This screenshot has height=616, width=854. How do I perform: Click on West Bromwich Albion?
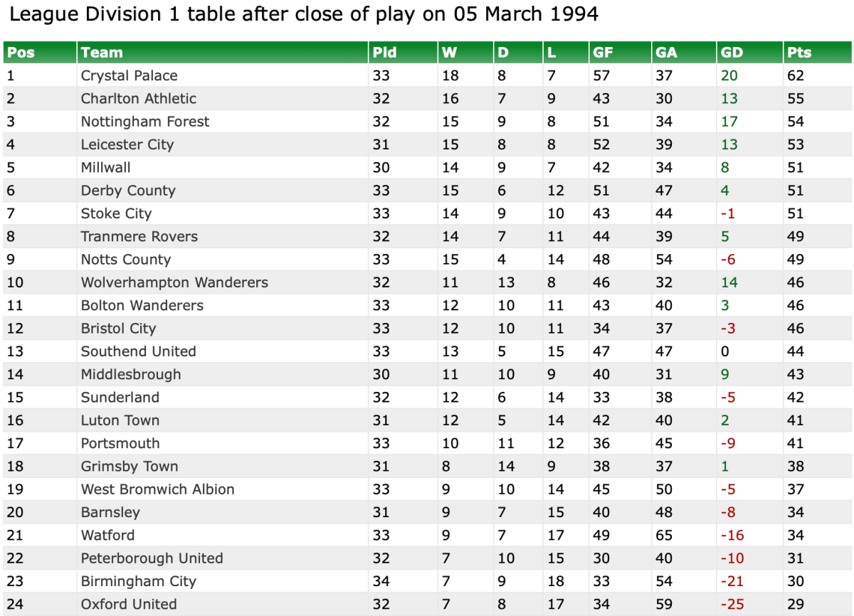pyautogui.click(x=157, y=489)
